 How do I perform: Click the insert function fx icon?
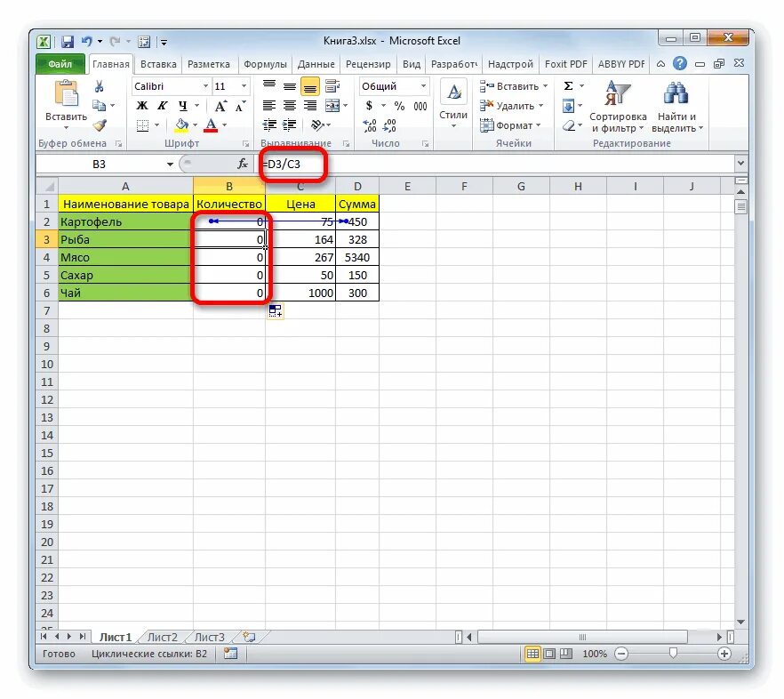point(243,164)
